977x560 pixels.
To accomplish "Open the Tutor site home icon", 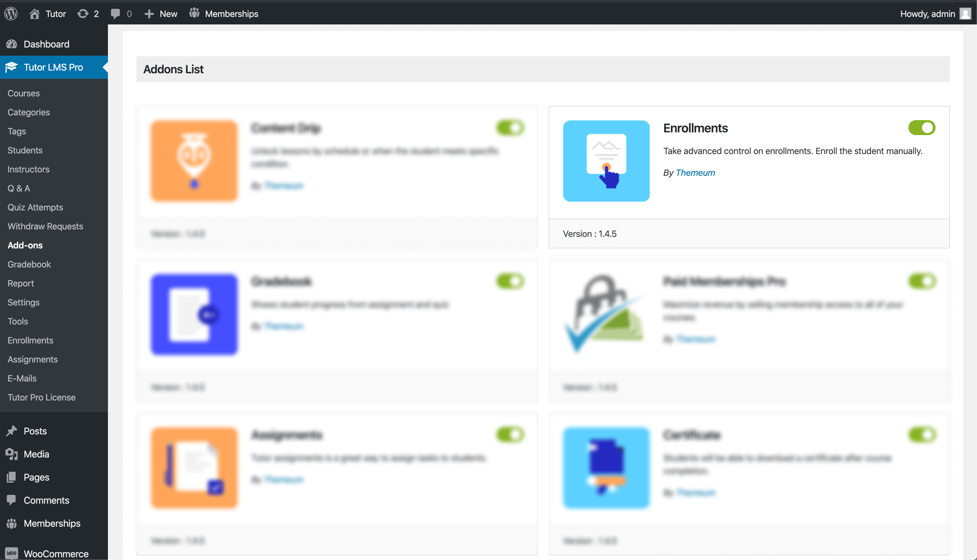I will [x=35, y=14].
